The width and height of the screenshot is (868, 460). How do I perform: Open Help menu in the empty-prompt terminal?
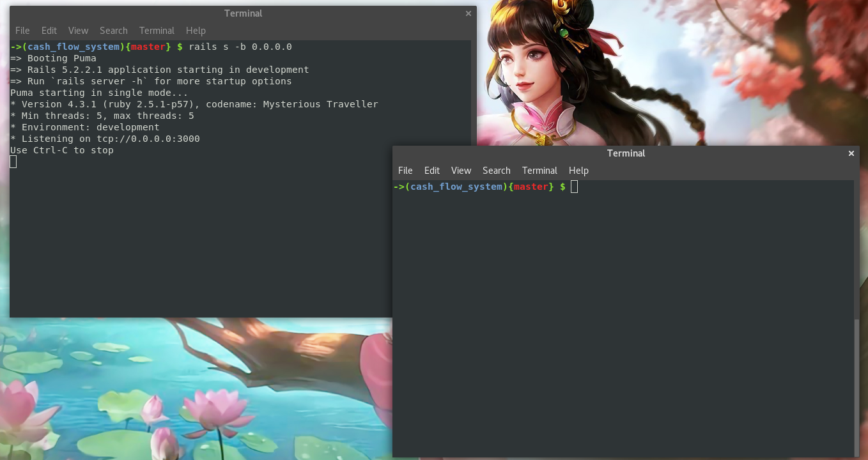[578, 171]
